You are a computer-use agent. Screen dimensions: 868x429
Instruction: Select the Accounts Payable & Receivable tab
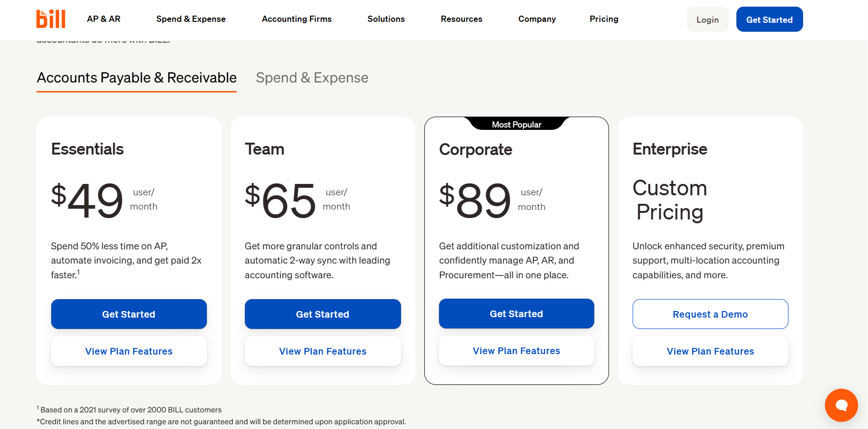pyautogui.click(x=136, y=78)
